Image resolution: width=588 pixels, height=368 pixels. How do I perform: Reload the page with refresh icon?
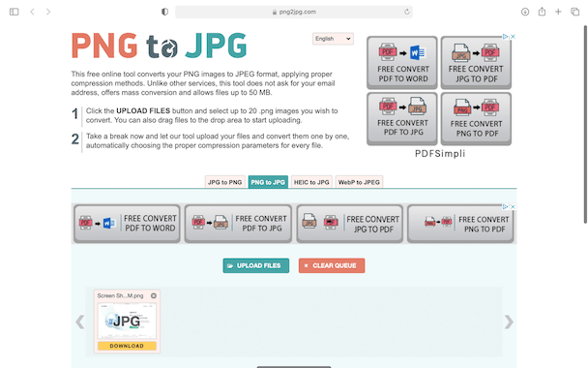(407, 12)
